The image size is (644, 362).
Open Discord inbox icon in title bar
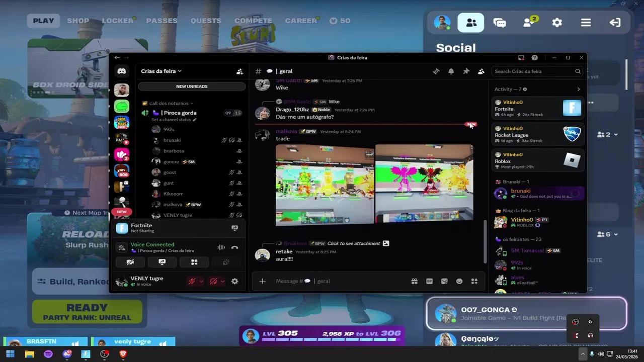click(x=521, y=58)
